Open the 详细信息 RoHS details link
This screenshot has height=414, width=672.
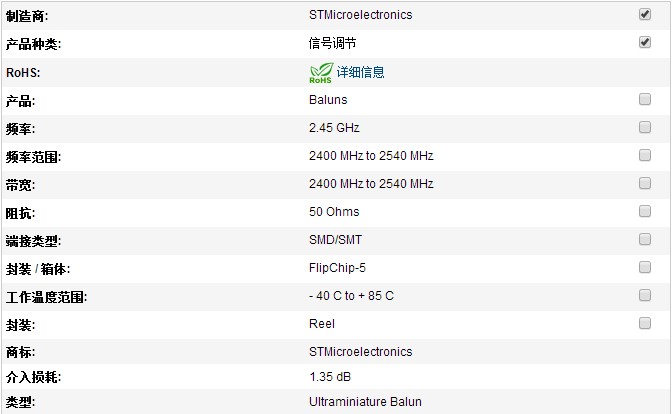(x=360, y=72)
